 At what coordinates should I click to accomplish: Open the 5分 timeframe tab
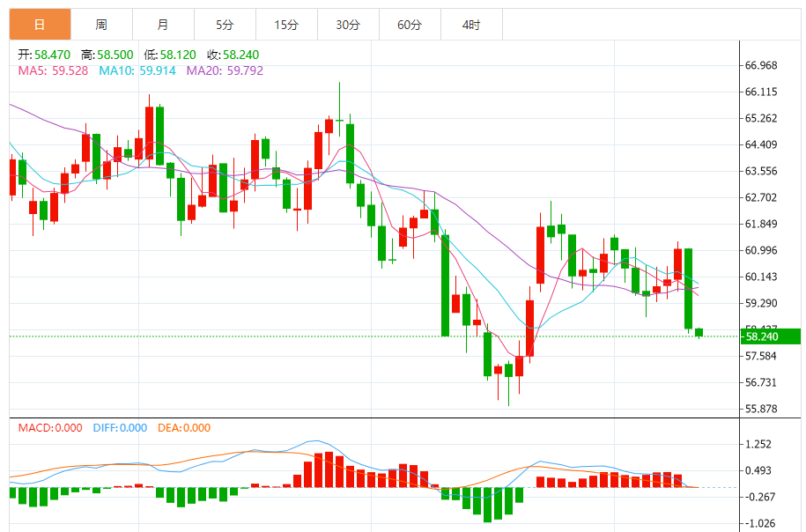[226, 25]
